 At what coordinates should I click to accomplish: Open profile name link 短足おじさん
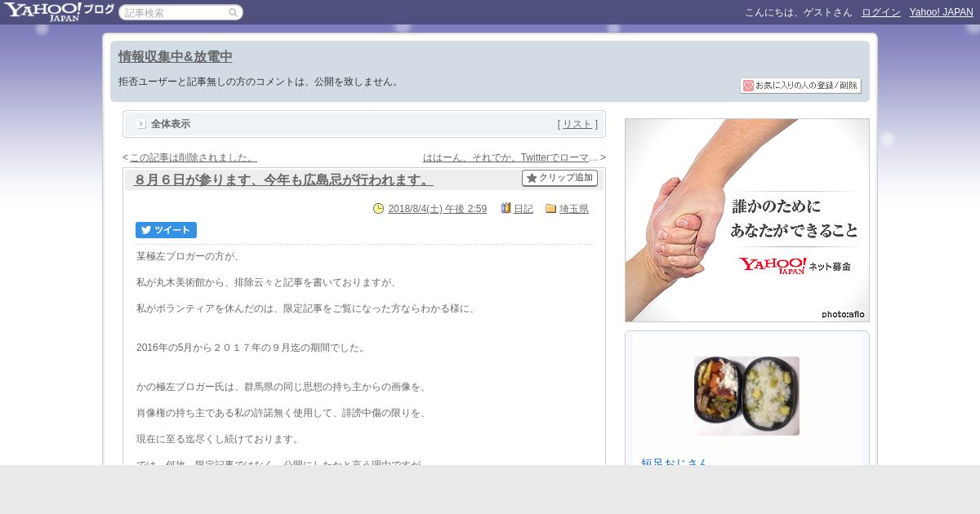(x=674, y=461)
